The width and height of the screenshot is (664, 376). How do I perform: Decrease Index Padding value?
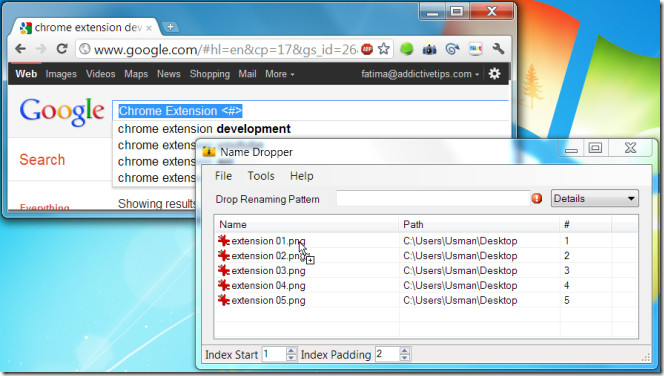(404, 357)
